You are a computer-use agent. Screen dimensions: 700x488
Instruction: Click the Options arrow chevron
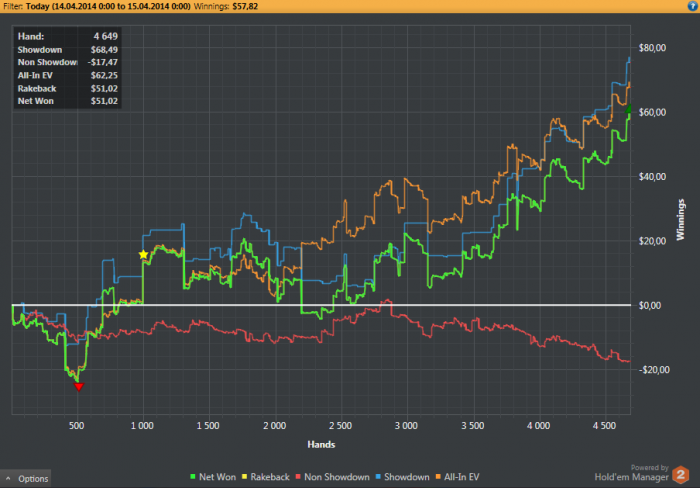tap(8, 478)
